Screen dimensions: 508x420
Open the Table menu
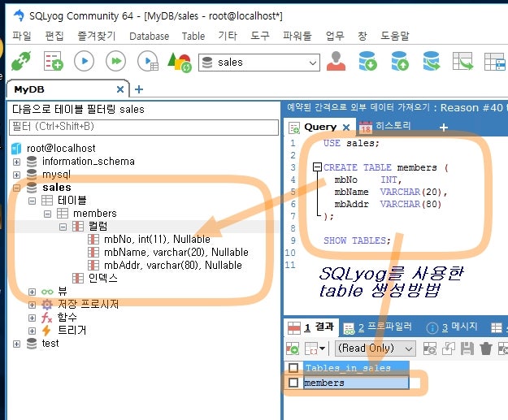click(193, 36)
